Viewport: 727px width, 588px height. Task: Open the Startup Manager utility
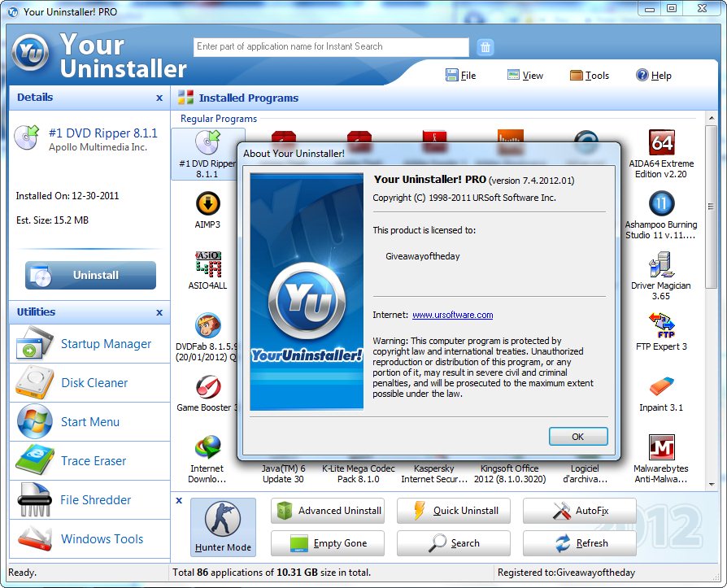pos(90,344)
